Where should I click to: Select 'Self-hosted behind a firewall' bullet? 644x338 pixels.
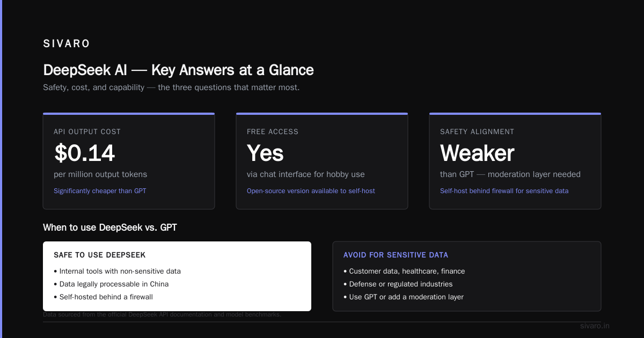point(103,297)
